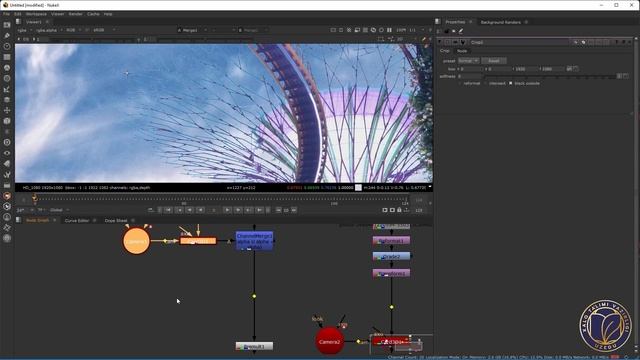Open the Merge nodes toolbar menu

coord(7,100)
